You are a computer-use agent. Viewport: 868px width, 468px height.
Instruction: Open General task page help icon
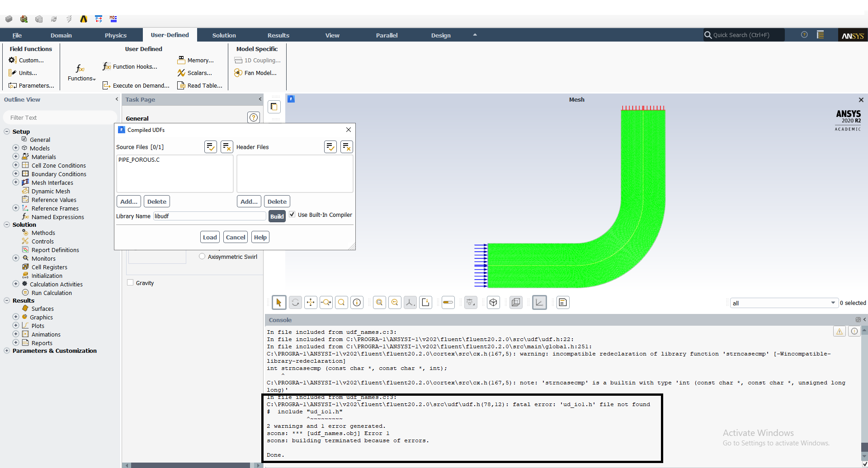click(x=254, y=117)
